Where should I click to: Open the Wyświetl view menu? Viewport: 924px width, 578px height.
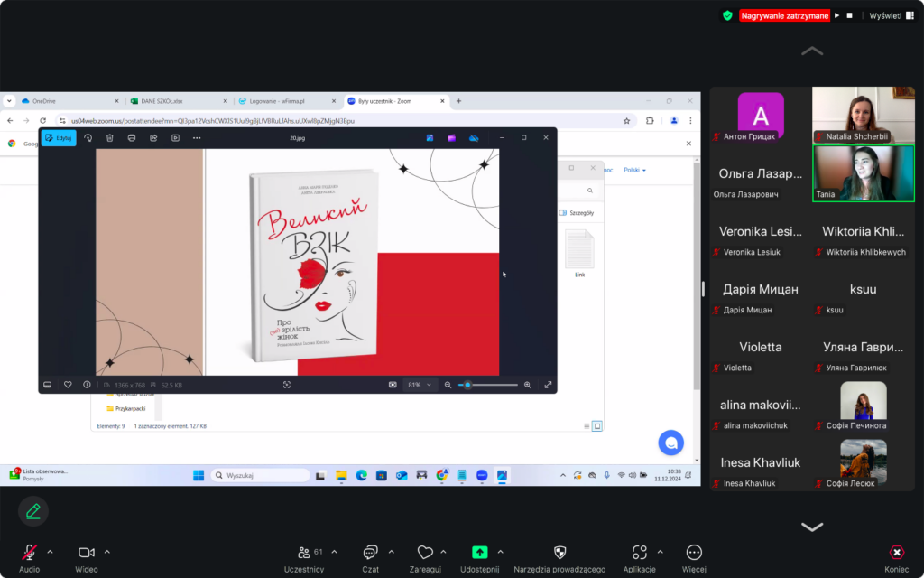pyautogui.click(x=884, y=15)
